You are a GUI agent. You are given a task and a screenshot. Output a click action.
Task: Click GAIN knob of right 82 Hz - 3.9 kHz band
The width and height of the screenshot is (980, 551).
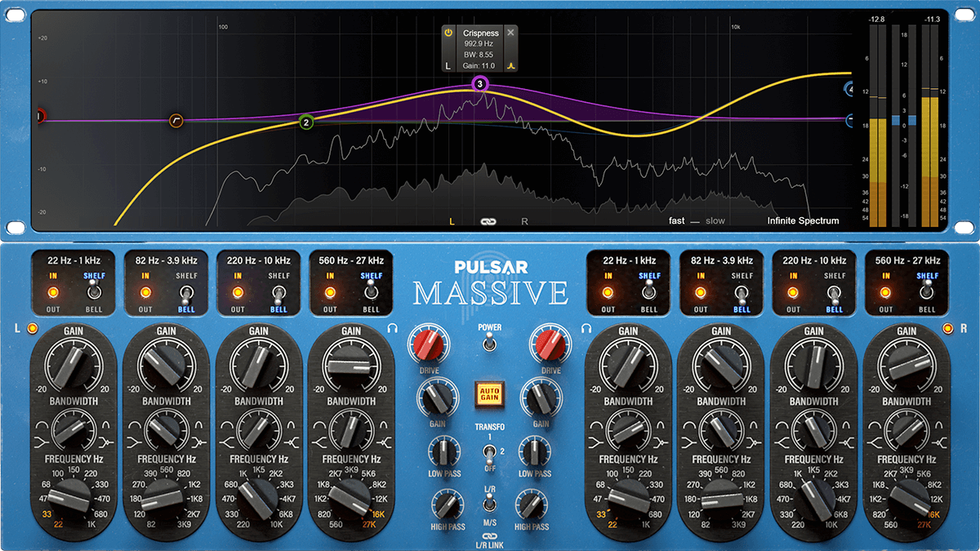(721, 365)
